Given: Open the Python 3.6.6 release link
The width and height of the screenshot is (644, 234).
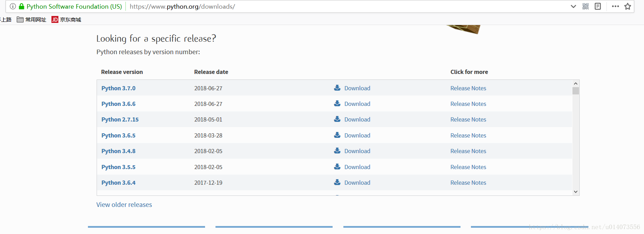Looking at the screenshot, I should point(119,104).
